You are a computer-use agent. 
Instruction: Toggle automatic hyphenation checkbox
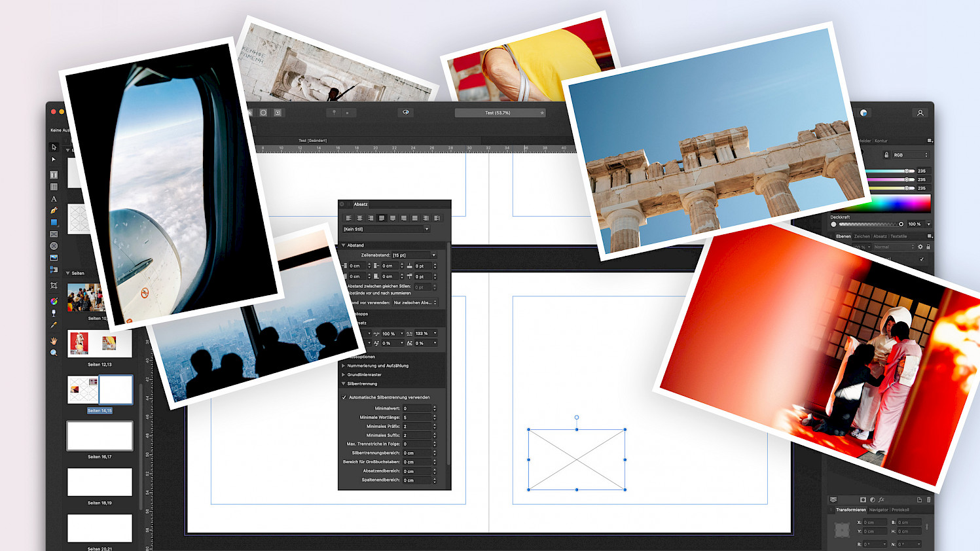click(x=344, y=397)
